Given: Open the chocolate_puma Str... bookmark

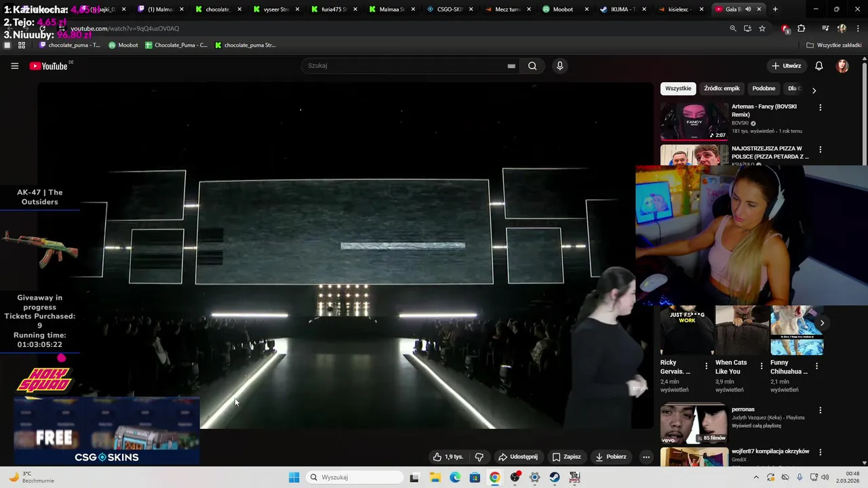Looking at the screenshot, I should (x=245, y=45).
